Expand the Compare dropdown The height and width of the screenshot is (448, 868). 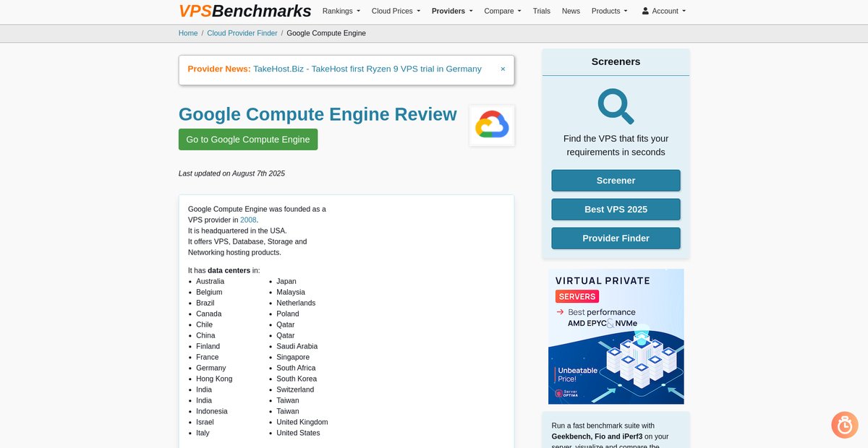[x=503, y=11]
